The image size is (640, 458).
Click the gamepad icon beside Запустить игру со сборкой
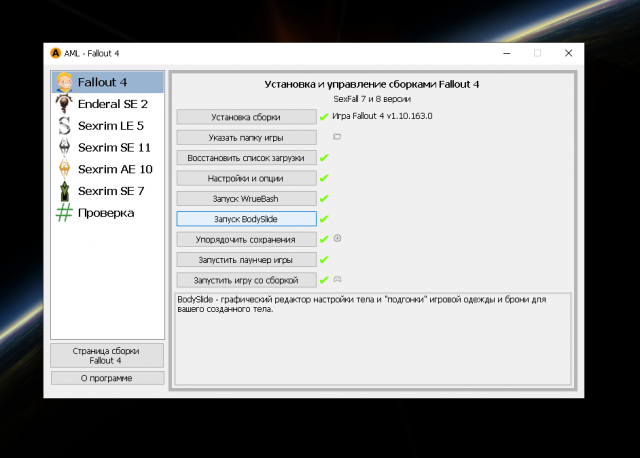(x=337, y=279)
